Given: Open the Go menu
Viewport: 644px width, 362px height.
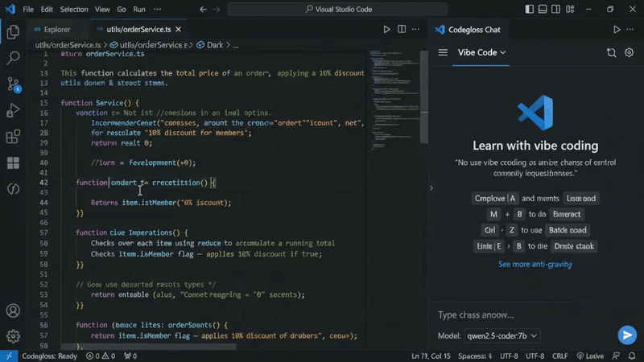Looking at the screenshot, I should click(x=122, y=9).
